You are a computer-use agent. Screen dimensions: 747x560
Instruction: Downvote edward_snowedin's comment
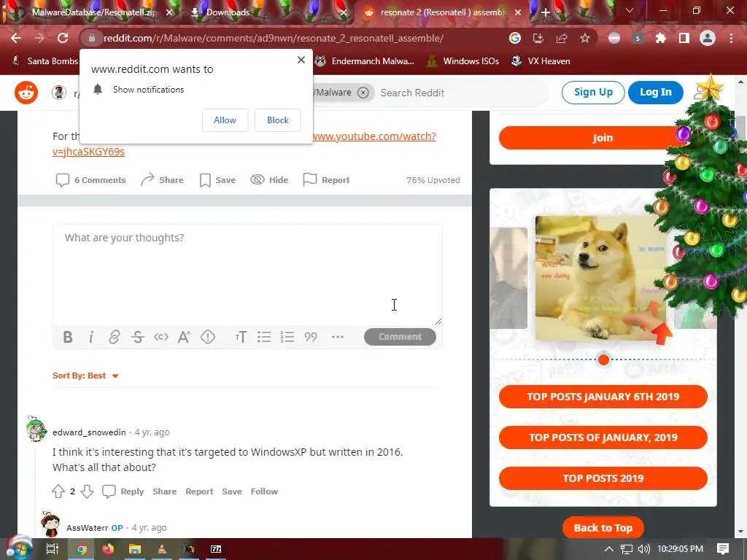click(87, 491)
